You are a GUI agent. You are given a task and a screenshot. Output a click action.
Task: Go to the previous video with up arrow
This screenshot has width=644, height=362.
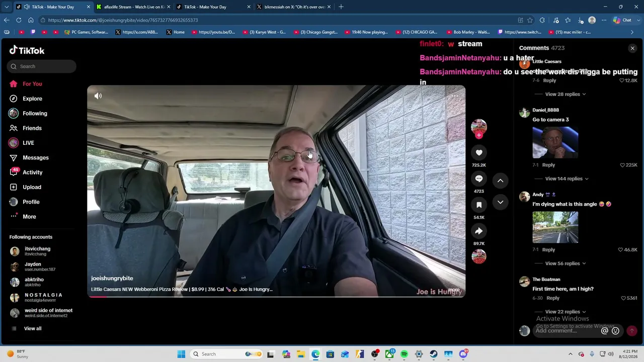pyautogui.click(x=500, y=180)
